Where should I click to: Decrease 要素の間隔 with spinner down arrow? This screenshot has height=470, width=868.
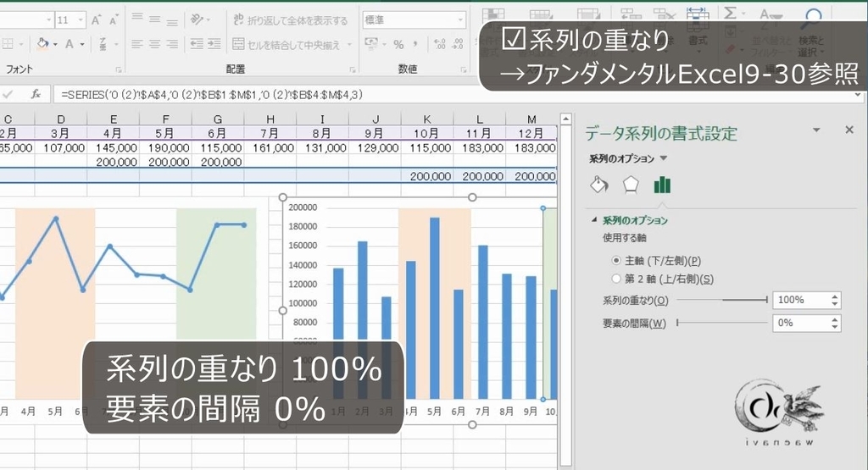835,327
